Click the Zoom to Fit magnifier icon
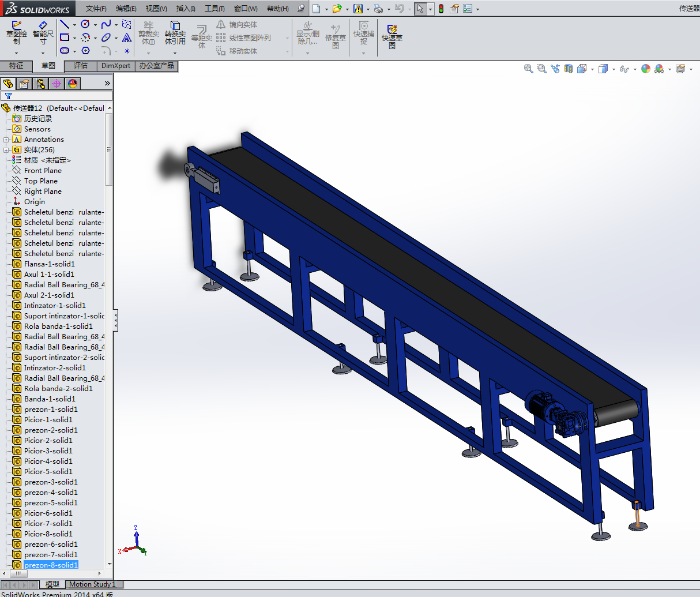 click(x=528, y=69)
